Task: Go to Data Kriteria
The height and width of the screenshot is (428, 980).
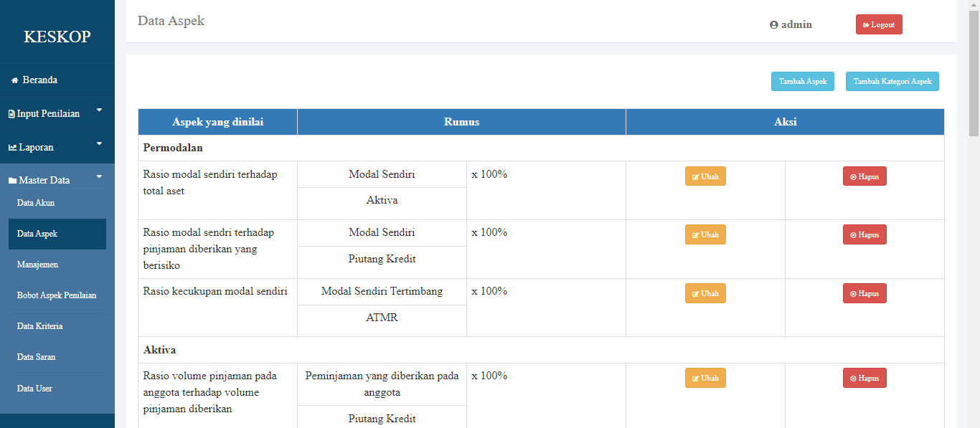Action: (x=57, y=326)
